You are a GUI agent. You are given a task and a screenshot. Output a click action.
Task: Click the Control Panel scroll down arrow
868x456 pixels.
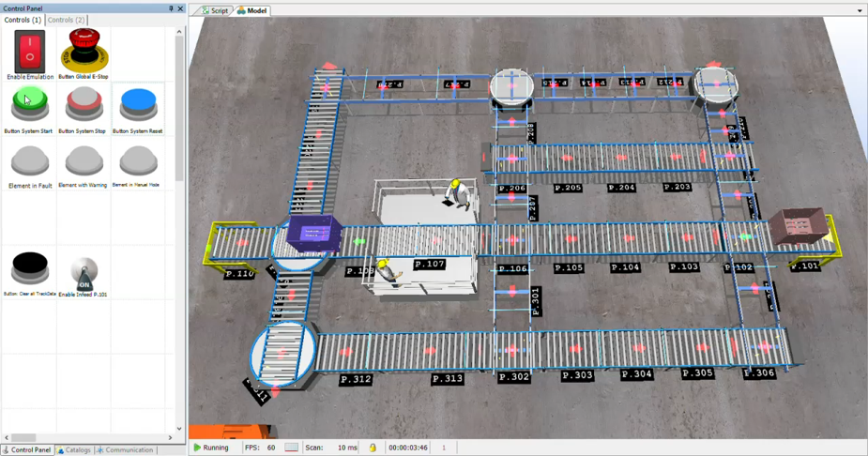(179, 429)
